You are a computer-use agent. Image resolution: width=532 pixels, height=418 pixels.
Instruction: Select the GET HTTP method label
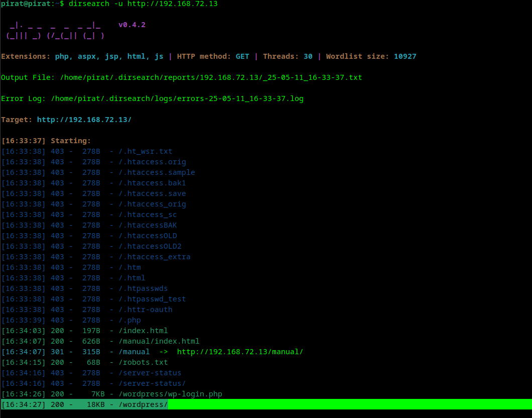click(x=242, y=56)
